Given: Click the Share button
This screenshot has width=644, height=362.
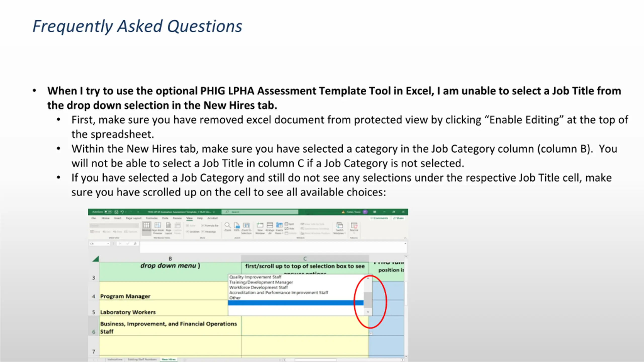Looking at the screenshot, I should point(398,218).
